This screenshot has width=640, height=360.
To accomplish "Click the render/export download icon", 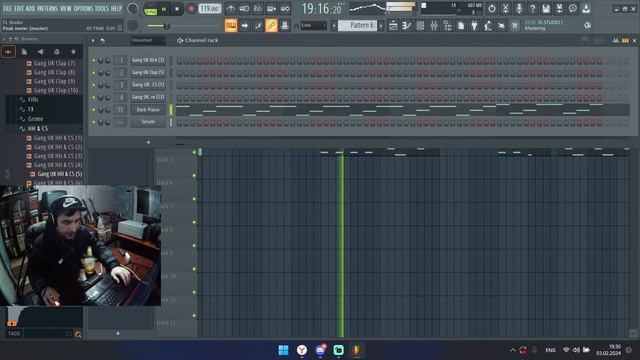I will [x=586, y=9].
